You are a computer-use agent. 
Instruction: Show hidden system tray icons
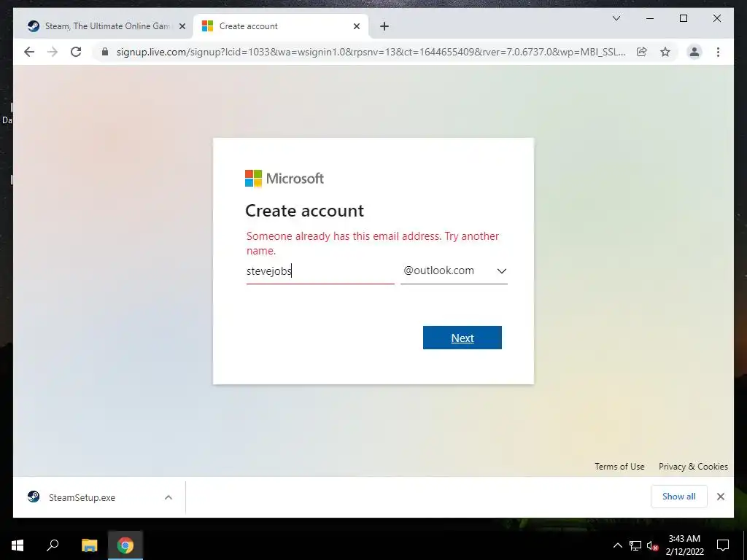[x=617, y=545]
